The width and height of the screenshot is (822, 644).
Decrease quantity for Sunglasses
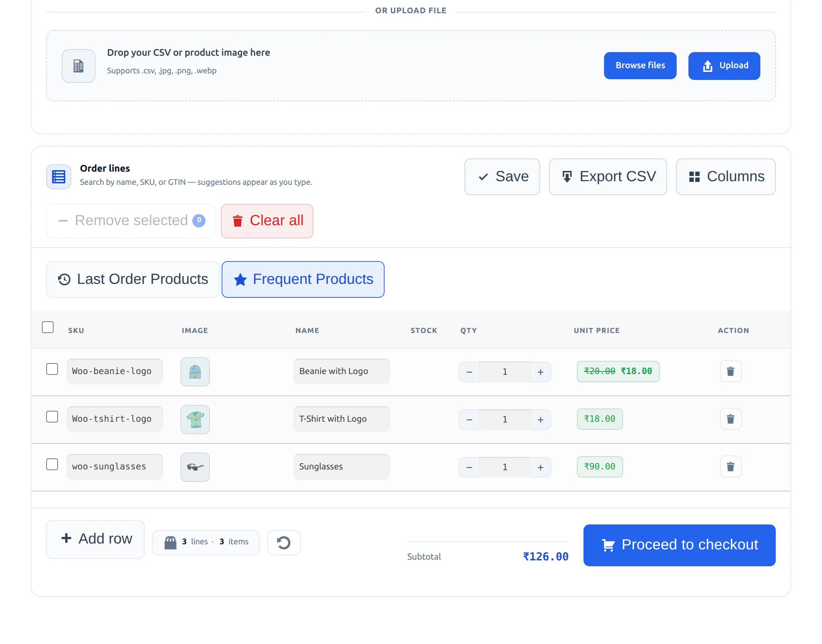pos(469,467)
